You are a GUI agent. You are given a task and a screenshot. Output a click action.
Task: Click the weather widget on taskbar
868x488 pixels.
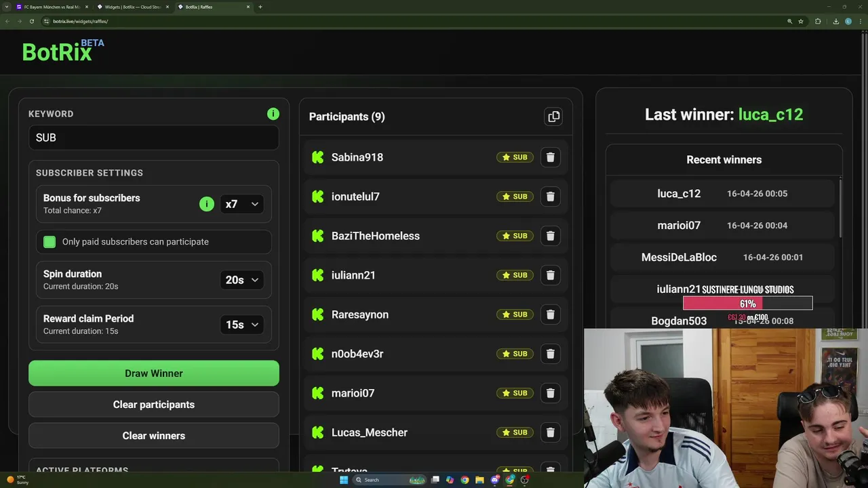coord(18,480)
